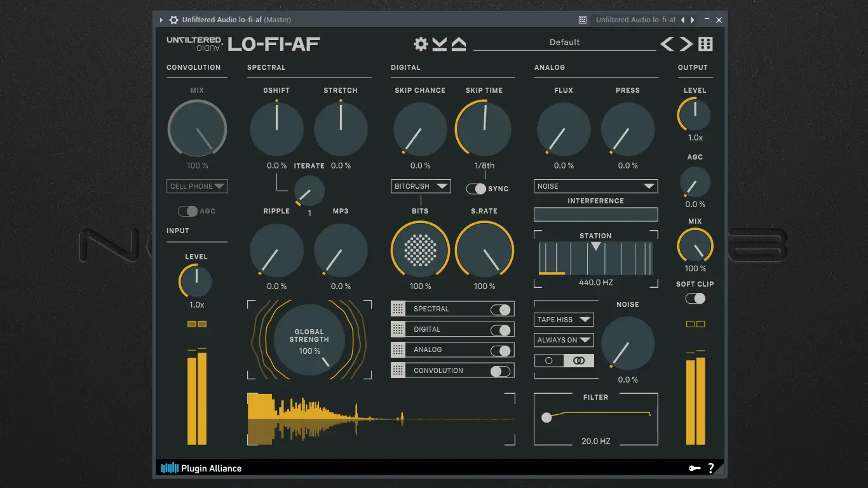Open the Bitcrush mode dropdown
868x488 pixels.
point(421,186)
